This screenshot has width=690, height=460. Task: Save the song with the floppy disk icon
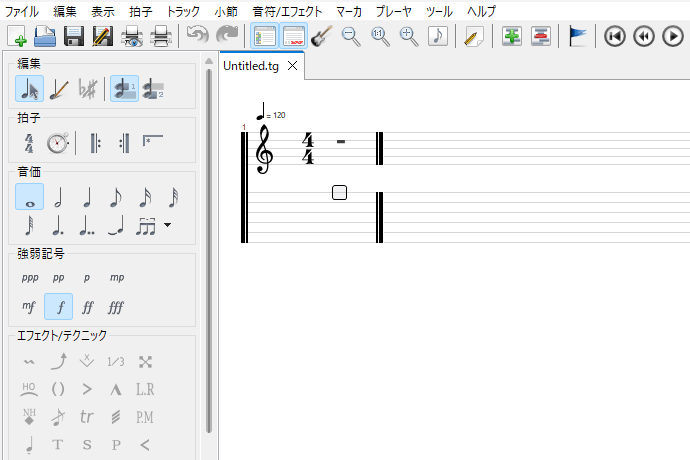pyautogui.click(x=73, y=37)
